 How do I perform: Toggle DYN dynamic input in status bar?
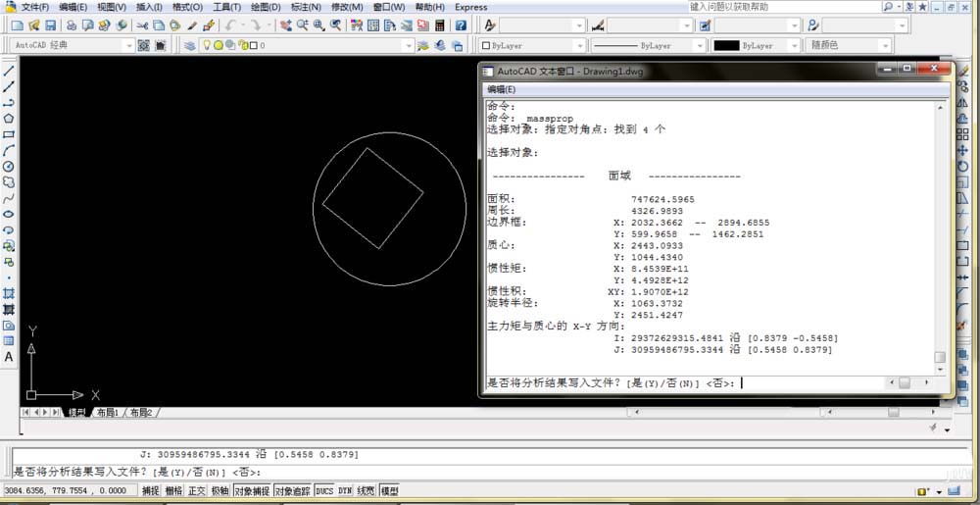click(345, 491)
